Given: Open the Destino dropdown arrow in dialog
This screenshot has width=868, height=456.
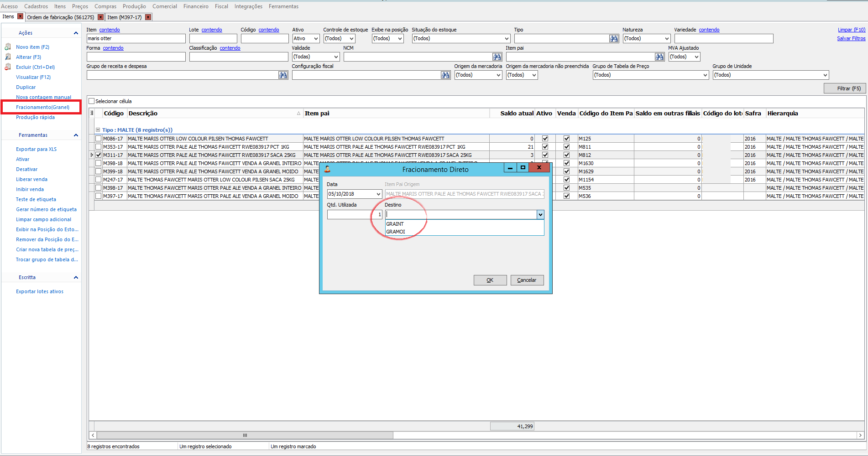Looking at the screenshot, I should click(540, 215).
